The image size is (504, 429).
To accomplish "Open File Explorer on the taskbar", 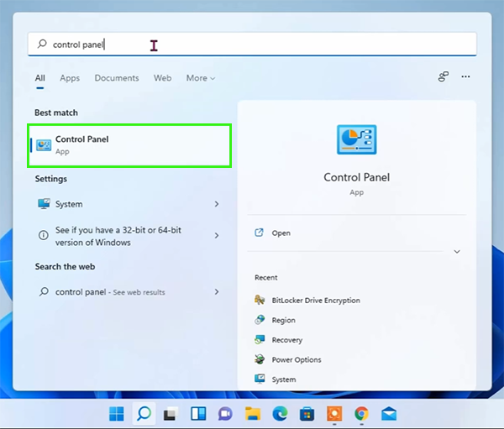I will [x=253, y=414].
